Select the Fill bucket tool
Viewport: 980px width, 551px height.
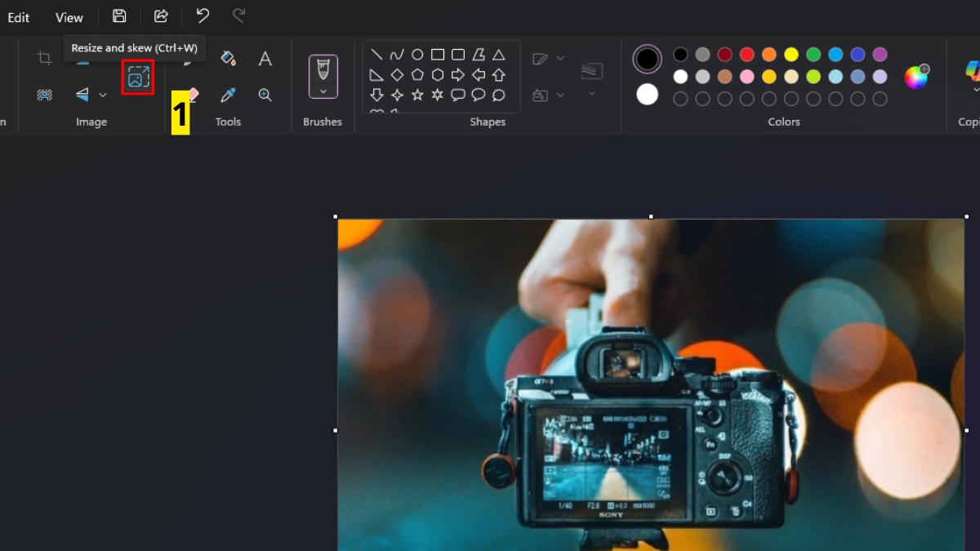tap(229, 58)
